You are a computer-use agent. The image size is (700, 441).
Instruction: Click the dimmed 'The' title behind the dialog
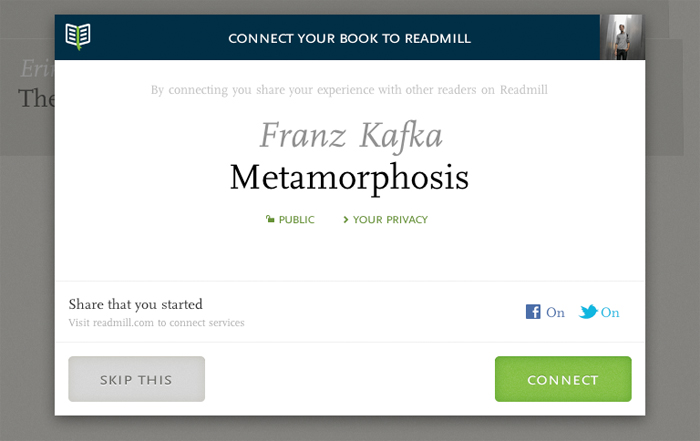point(36,98)
